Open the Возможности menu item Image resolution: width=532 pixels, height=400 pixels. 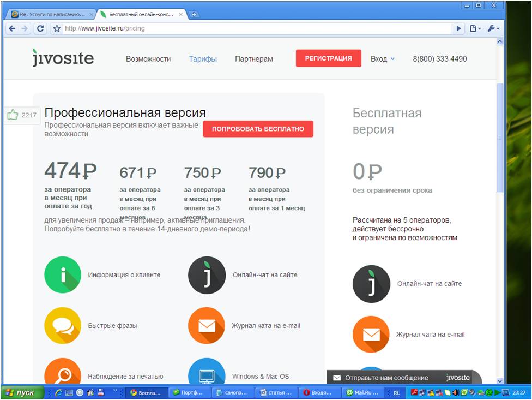point(148,59)
